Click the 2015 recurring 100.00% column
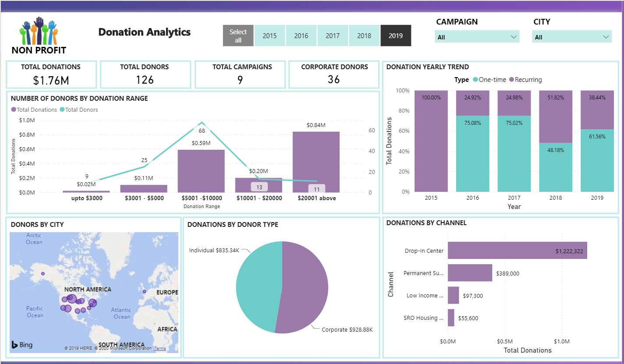Viewport: 624px width, 364px height. click(x=431, y=141)
